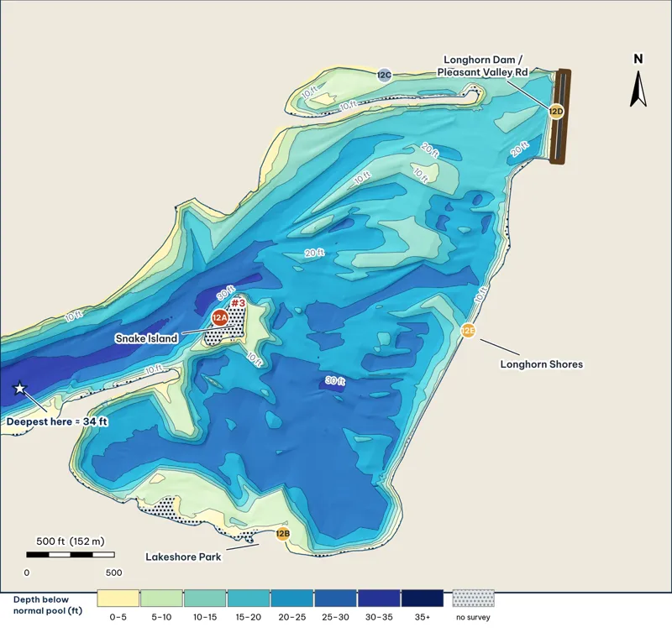Click the 15-20 ft legend swatch

(249, 599)
